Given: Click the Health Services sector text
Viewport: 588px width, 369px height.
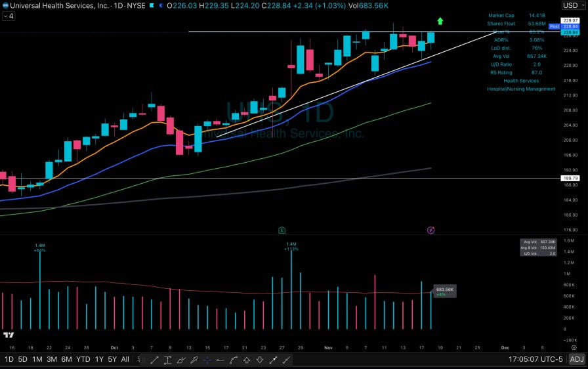Looking at the screenshot, I should pyautogui.click(x=521, y=81).
